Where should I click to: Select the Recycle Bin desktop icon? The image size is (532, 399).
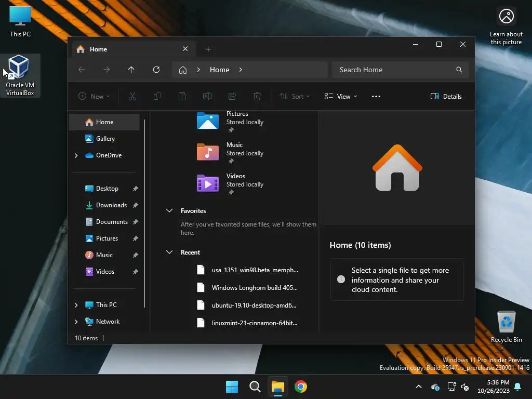click(x=506, y=327)
